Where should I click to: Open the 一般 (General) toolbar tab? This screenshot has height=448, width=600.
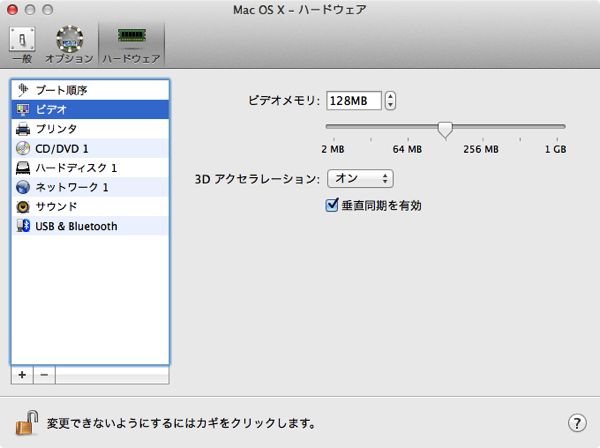pyautogui.click(x=22, y=45)
